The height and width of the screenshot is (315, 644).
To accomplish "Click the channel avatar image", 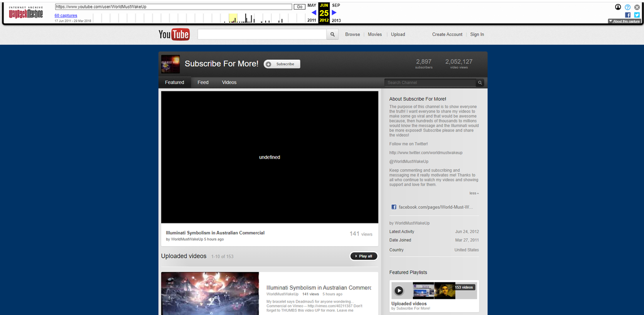I will click(171, 64).
